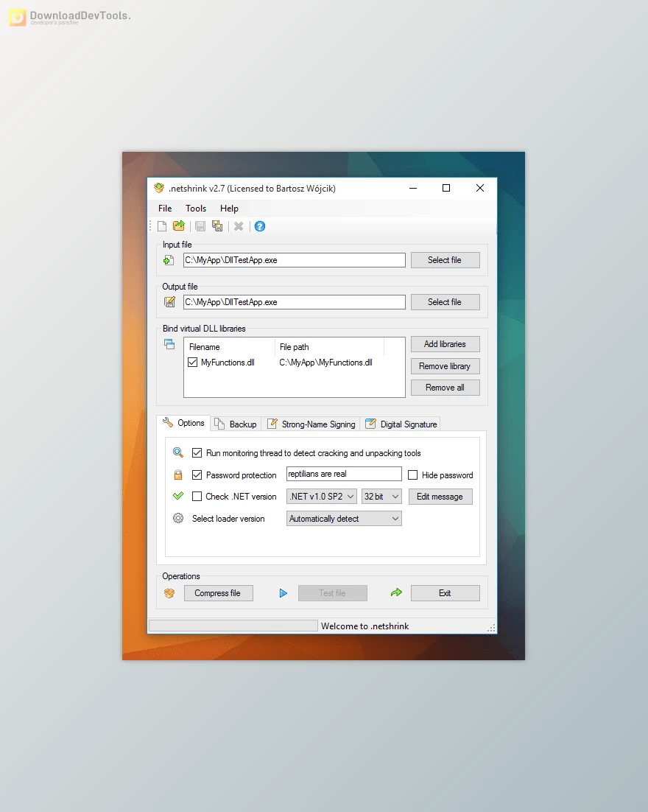Screen dimensions: 648x812
Task: Open the Tools menu
Action: click(196, 209)
